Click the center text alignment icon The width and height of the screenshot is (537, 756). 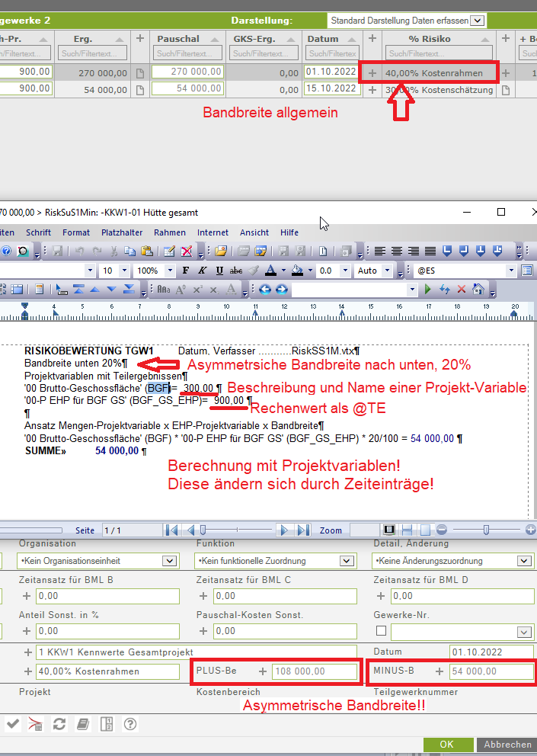[x=397, y=251]
